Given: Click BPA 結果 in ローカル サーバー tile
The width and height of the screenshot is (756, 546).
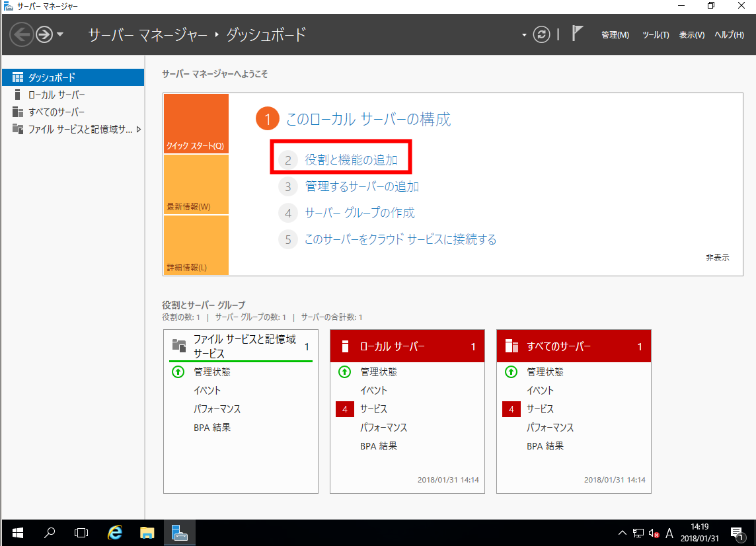Looking at the screenshot, I should click(x=379, y=446).
